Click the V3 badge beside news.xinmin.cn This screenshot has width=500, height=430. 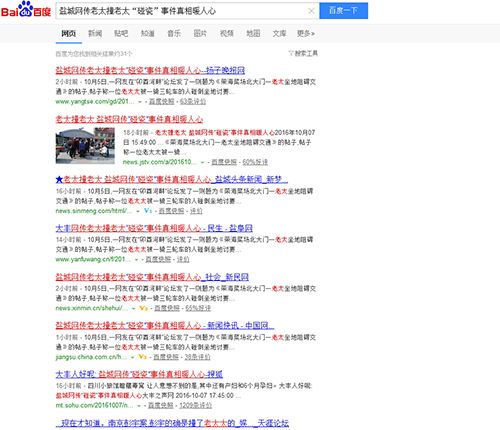pyautogui.click(x=144, y=308)
